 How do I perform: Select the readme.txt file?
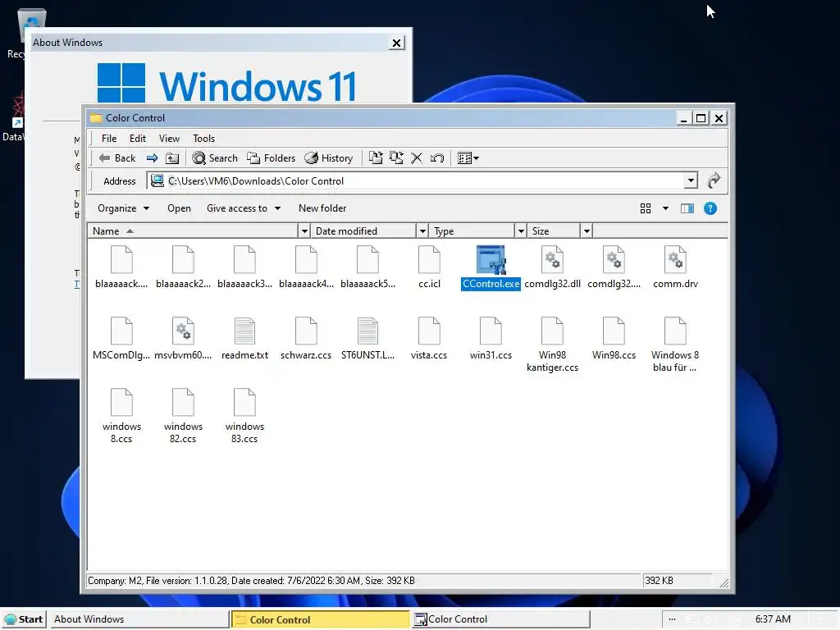pyautogui.click(x=244, y=339)
